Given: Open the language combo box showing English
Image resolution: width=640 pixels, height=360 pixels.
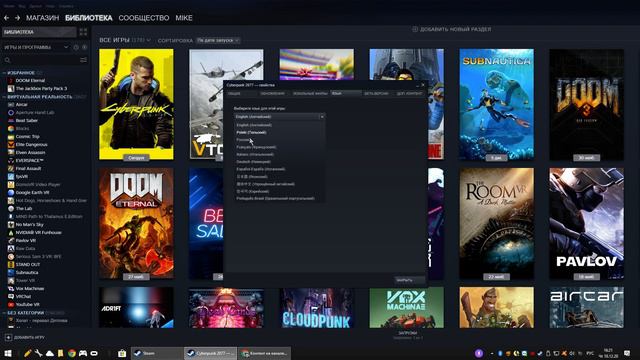Looking at the screenshot, I should click(x=280, y=117).
